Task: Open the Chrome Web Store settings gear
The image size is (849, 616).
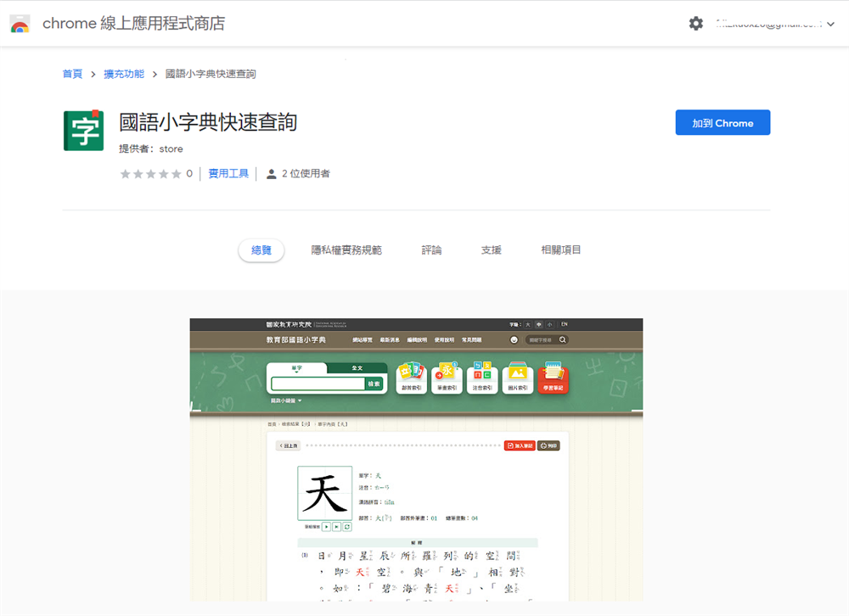Action: click(696, 24)
